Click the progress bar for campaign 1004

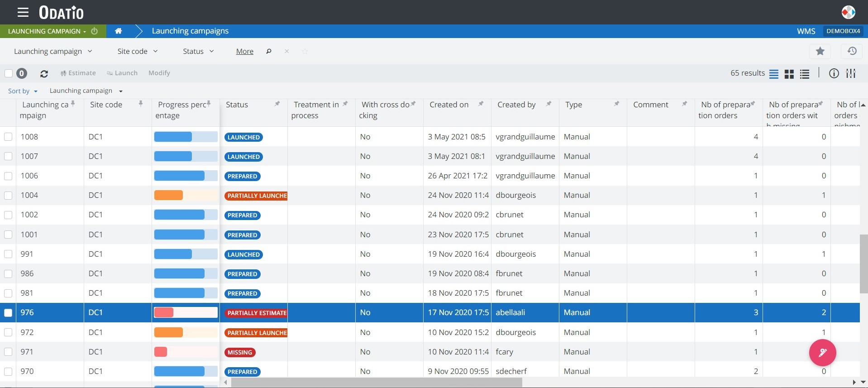click(186, 195)
